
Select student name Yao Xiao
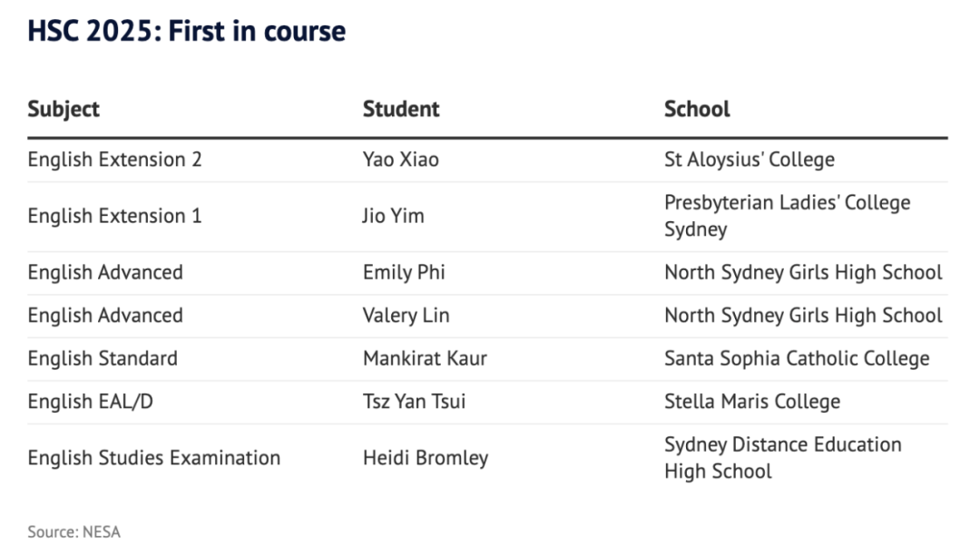(400, 160)
